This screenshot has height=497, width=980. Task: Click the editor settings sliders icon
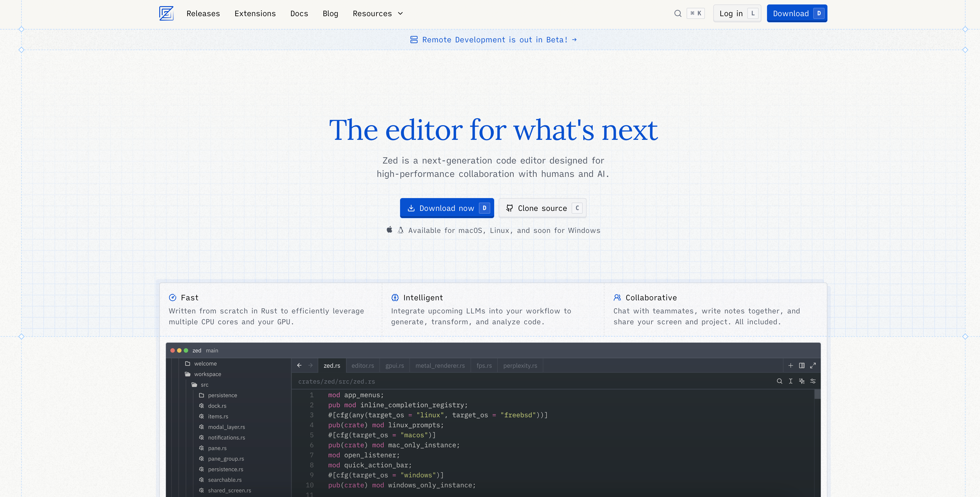pos(813,381)
